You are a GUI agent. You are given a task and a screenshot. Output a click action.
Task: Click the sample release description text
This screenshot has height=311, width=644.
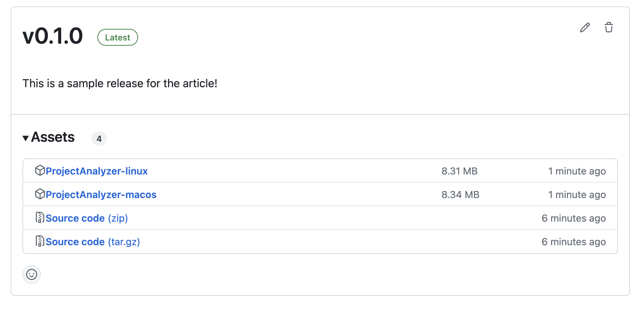coord(120,83)
